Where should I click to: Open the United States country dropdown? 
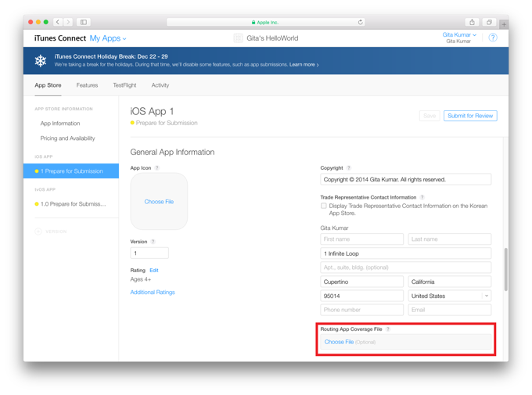450,296
